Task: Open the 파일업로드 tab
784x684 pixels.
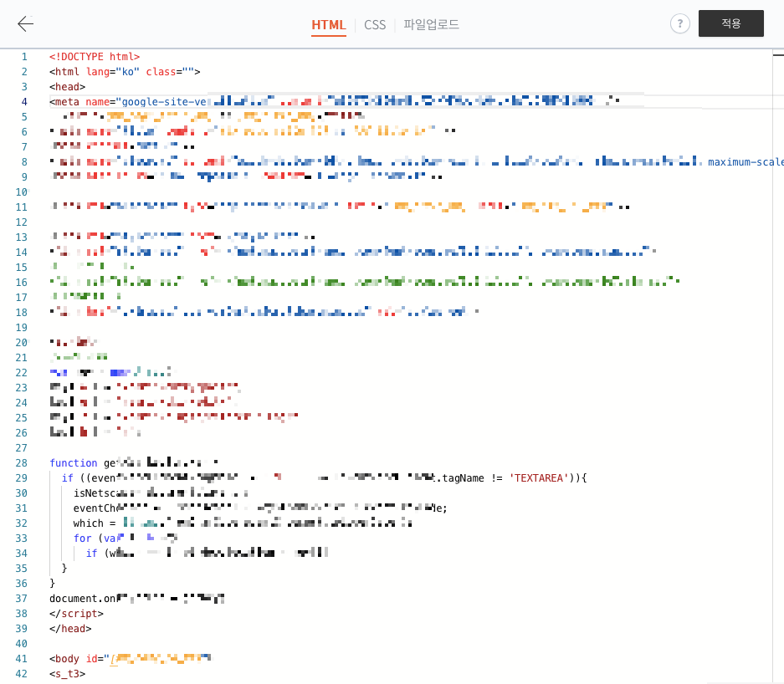Action: pos(431,24)
